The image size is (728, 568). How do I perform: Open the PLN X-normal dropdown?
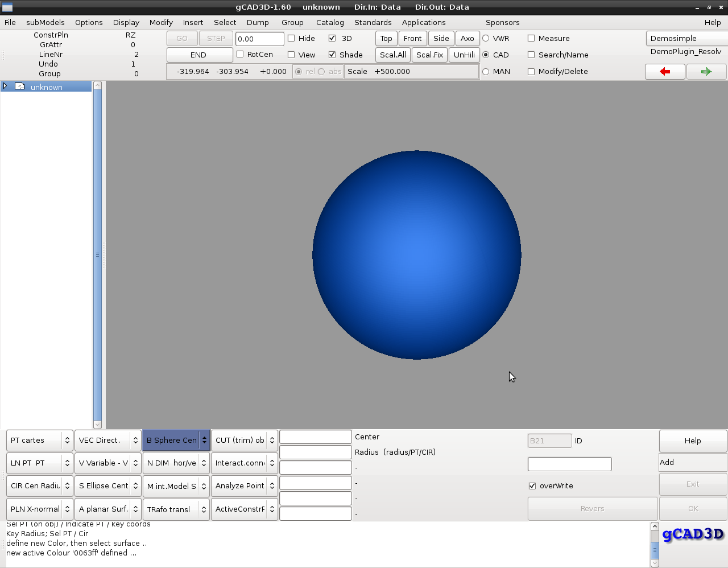39,509
